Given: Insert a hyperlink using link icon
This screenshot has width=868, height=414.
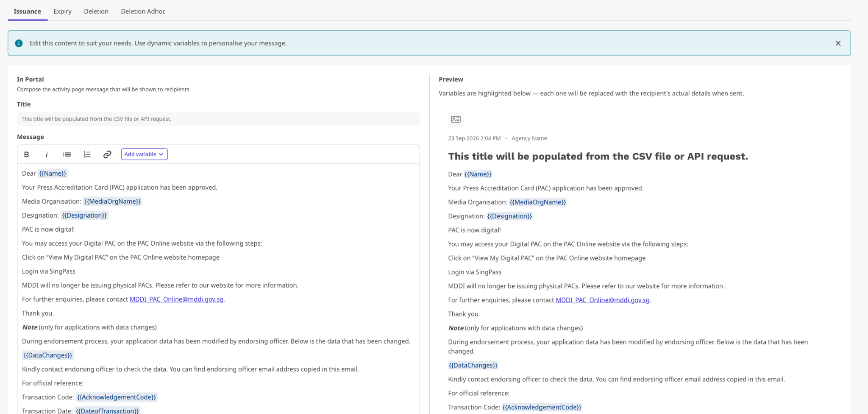Looking at the screenshot, I should point(107,154).
